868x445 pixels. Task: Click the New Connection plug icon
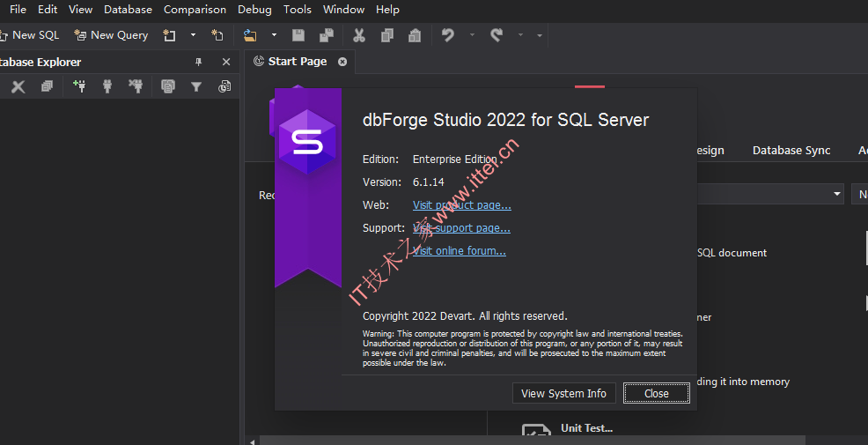(79, 85)
